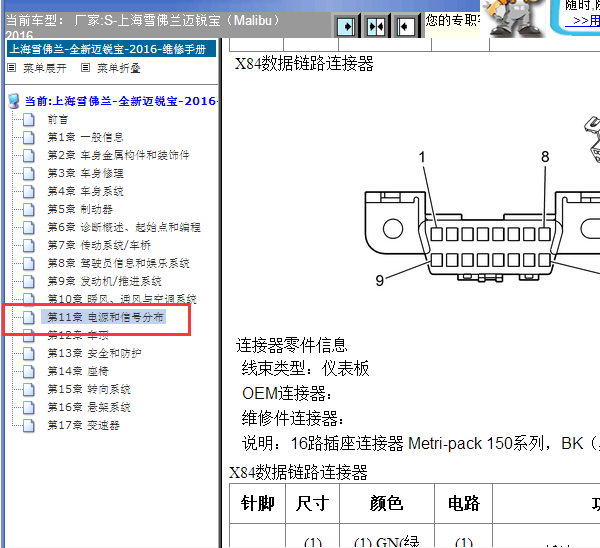The height and width of the screenshot is (548, 600).
Task: Click the page icon next to 第1章 一般信息
Action: [29, 137]
